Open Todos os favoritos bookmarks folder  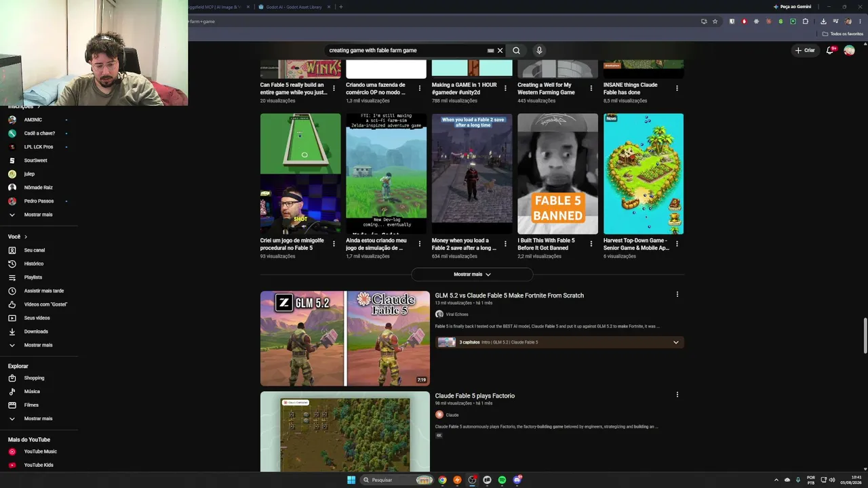tap(843, 33)
